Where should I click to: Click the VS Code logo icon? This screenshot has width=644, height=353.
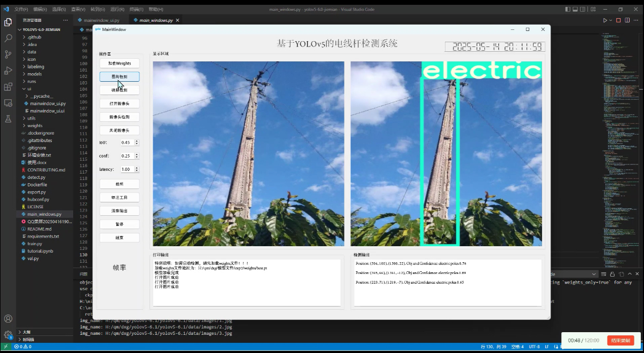[6, 9]
